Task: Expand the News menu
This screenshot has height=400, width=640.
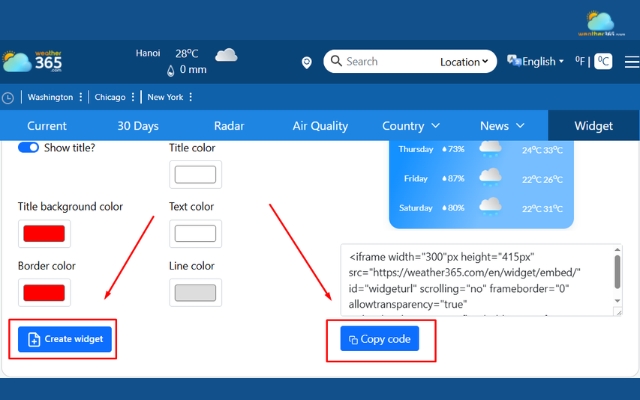Action: tap(502, 126)
